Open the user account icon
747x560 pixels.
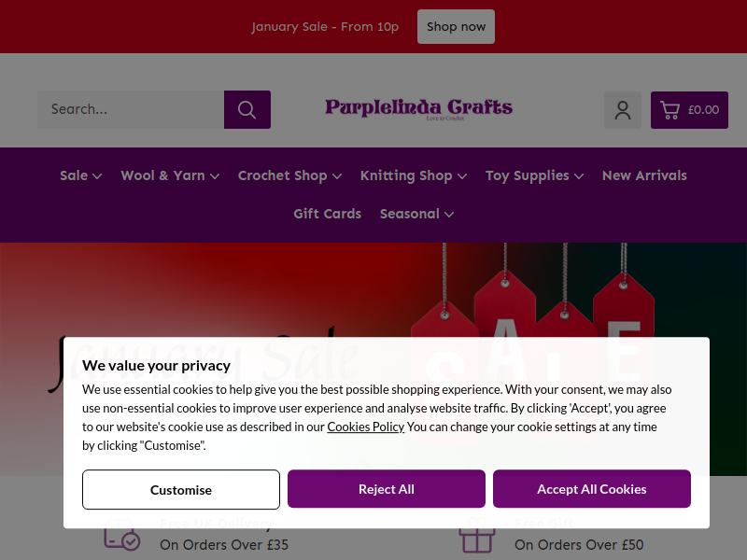(x=622, y=110)
